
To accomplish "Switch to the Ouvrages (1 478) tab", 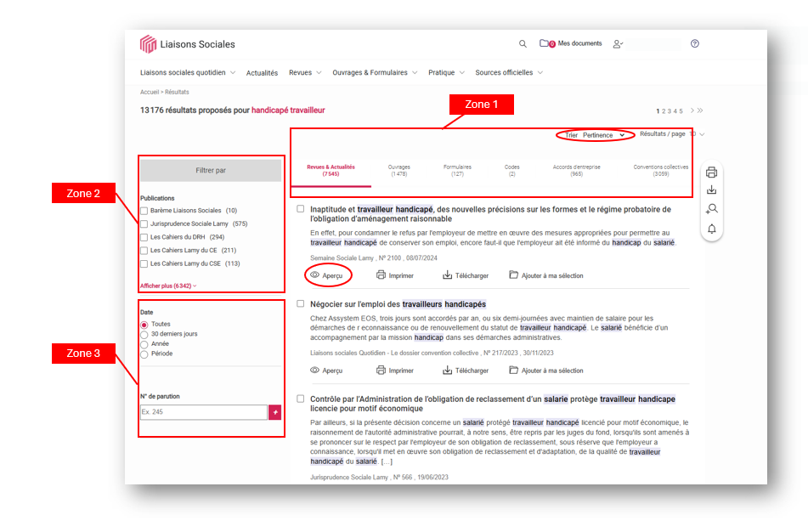I will [398, 171].
